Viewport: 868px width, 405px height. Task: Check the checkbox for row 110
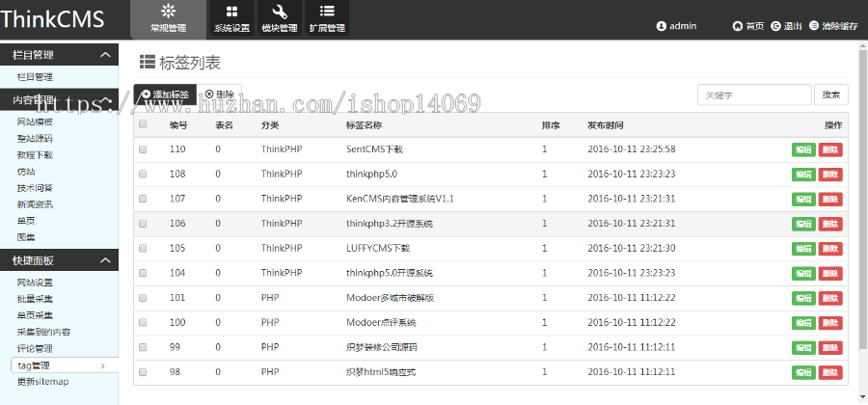click(x=144, y=149)
